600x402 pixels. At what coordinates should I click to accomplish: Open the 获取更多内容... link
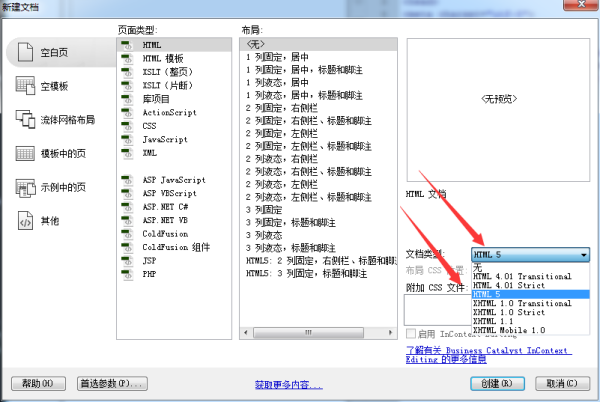[289, 385]
